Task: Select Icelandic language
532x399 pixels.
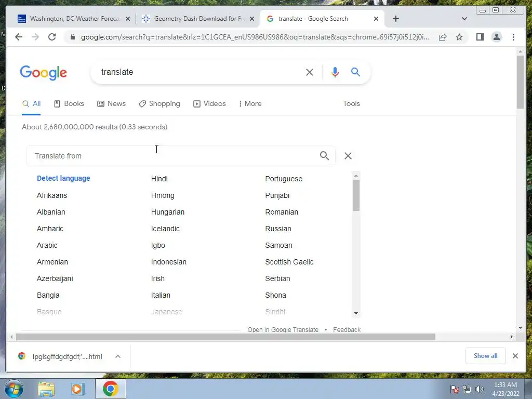Action: point(165,229)
